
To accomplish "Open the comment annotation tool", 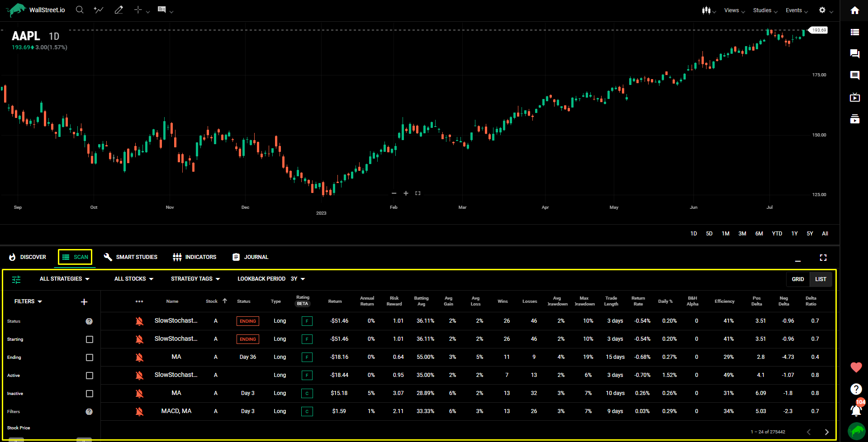I will click(x=165, y=9).
